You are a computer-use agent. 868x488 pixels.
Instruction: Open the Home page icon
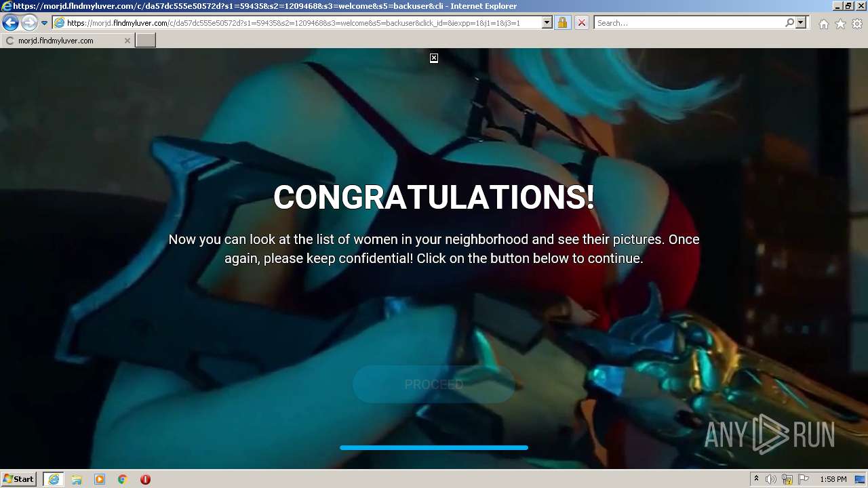coord(823,24)
